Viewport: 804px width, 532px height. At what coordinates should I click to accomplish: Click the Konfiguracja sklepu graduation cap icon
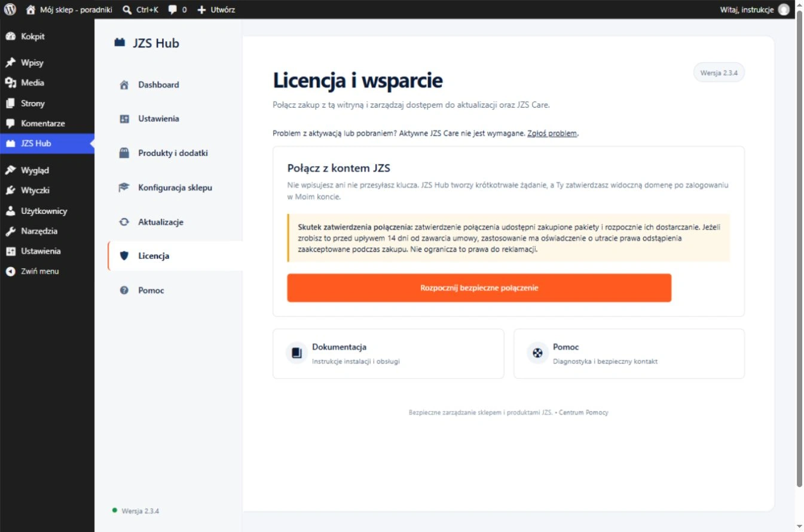pyautogui.click(x=124, y=188)
